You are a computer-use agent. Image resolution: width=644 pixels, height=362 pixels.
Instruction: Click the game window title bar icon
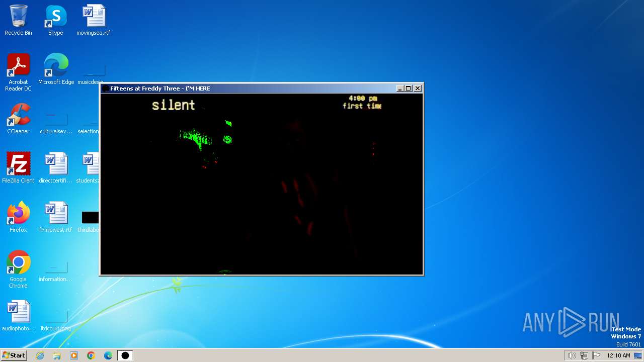tap(105, 88)
